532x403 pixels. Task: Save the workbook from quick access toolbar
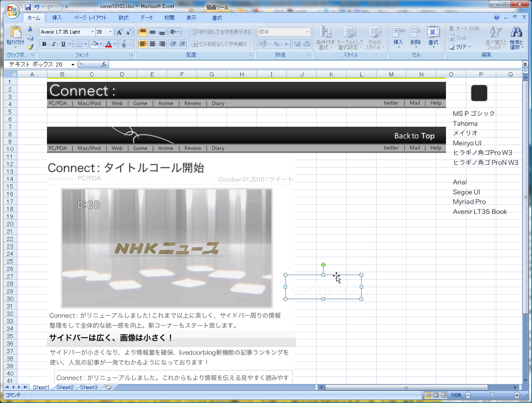pyautogui.click(x=28, y=7)
